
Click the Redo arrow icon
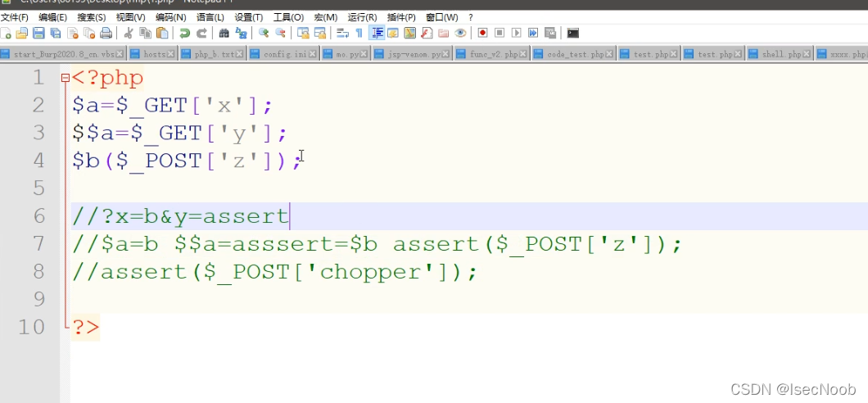coord(202,34)
